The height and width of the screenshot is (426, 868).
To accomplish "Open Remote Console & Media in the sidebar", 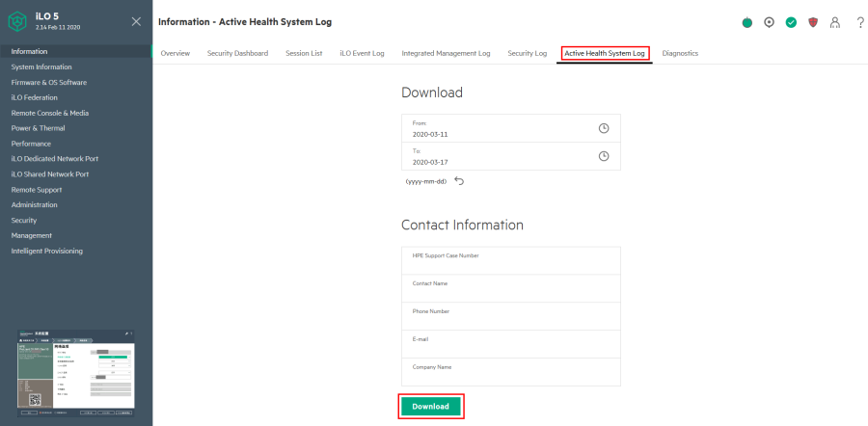I will (x=50, y=113).
